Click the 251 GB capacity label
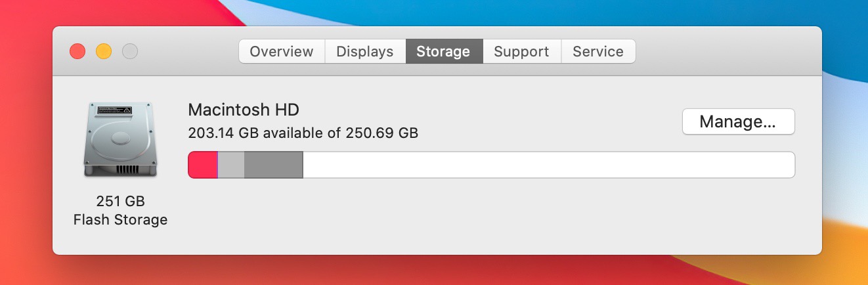The image size is (868, 285). click(120, 201)
